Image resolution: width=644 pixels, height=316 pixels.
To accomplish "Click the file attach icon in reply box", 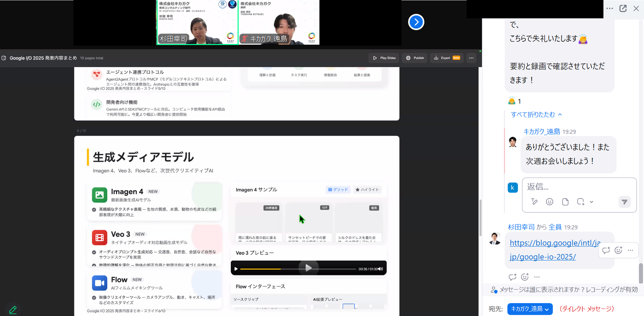I will coord(565,202).
